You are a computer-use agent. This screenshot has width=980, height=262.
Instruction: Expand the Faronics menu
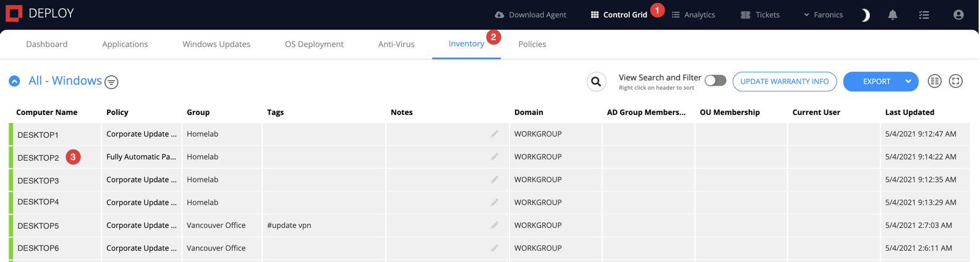823,15
